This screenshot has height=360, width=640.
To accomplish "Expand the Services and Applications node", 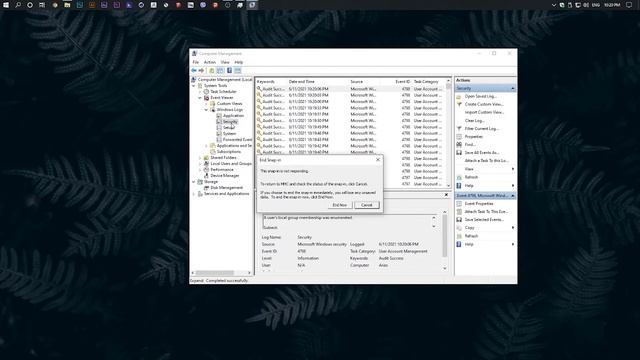I will tap(194, 194).
